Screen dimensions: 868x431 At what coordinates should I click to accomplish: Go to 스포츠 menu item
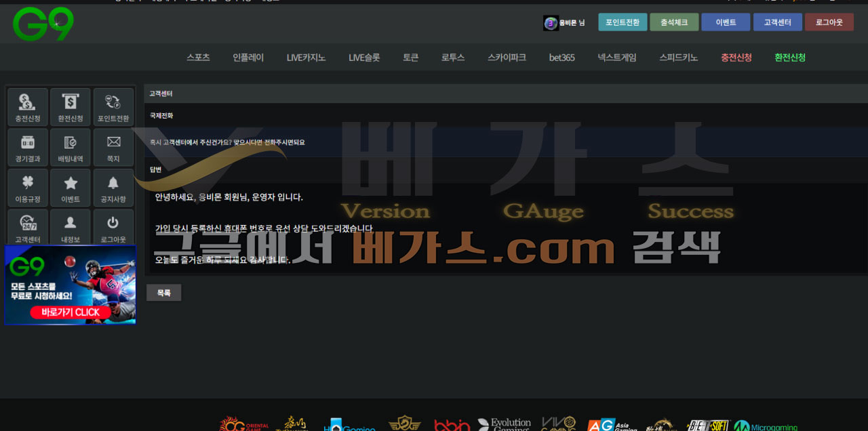click(x=199, y=58)
